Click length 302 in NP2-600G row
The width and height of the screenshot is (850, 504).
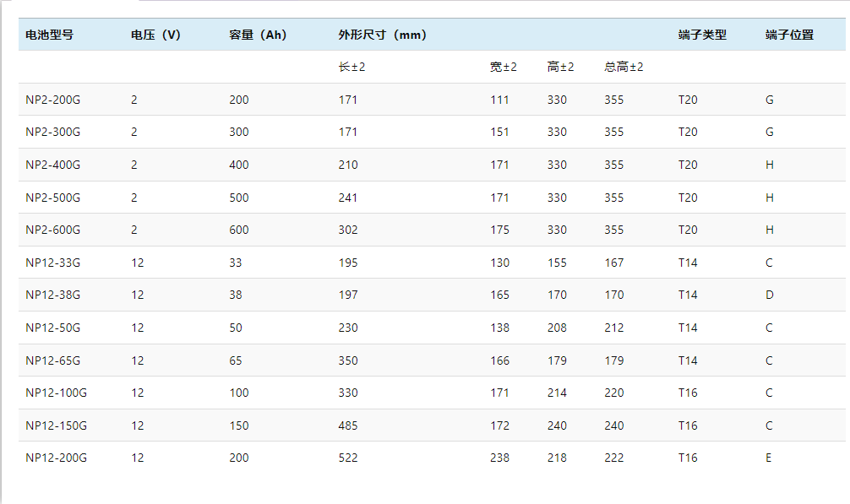click(348, 230)
